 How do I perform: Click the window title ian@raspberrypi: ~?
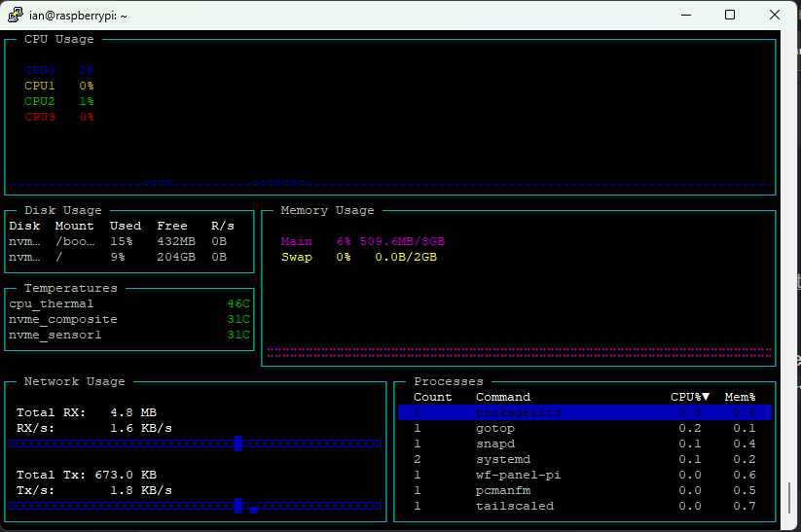pyautogui.click(x=78, y=16)
